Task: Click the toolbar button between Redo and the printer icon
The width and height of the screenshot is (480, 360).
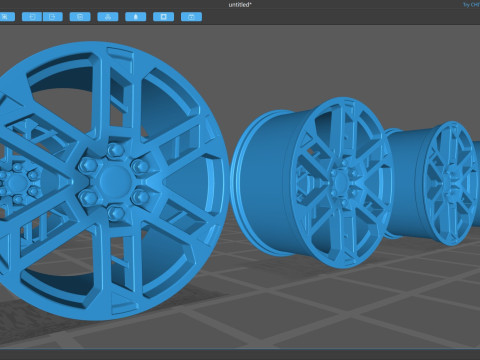Action: coord(80,17)
